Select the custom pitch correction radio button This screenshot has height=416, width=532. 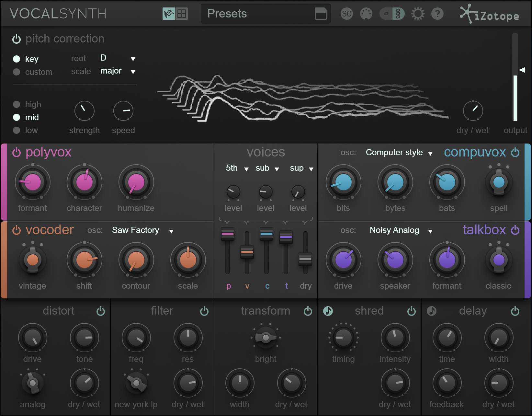tap(17, 72)
